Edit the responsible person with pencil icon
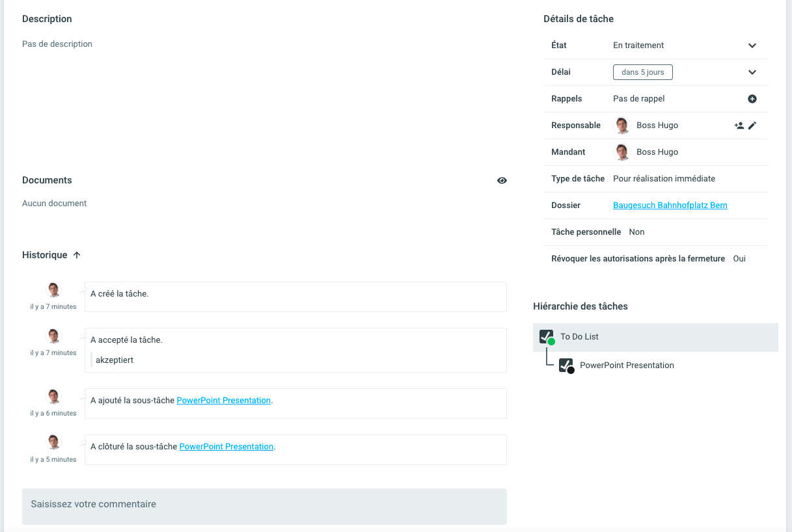This screenshot has height=532, width=792. pos(752,126)
